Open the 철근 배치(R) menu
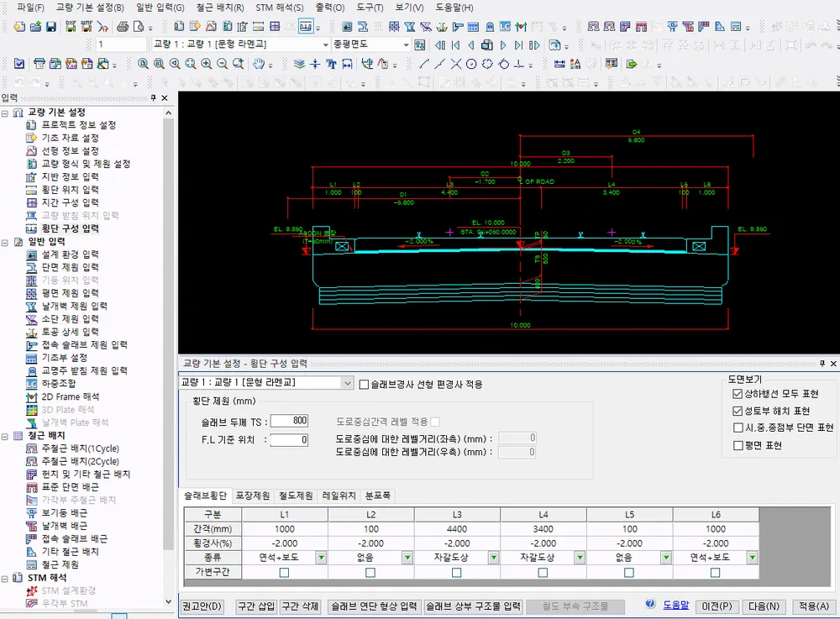Image resolution: width=840 pixels, height=619 pixels. point(219,8)
